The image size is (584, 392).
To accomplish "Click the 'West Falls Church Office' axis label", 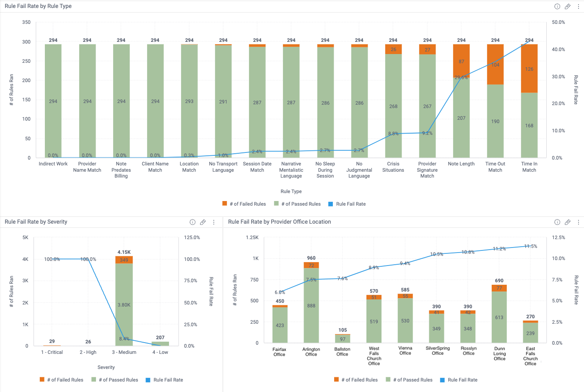I will pos(374,356).
